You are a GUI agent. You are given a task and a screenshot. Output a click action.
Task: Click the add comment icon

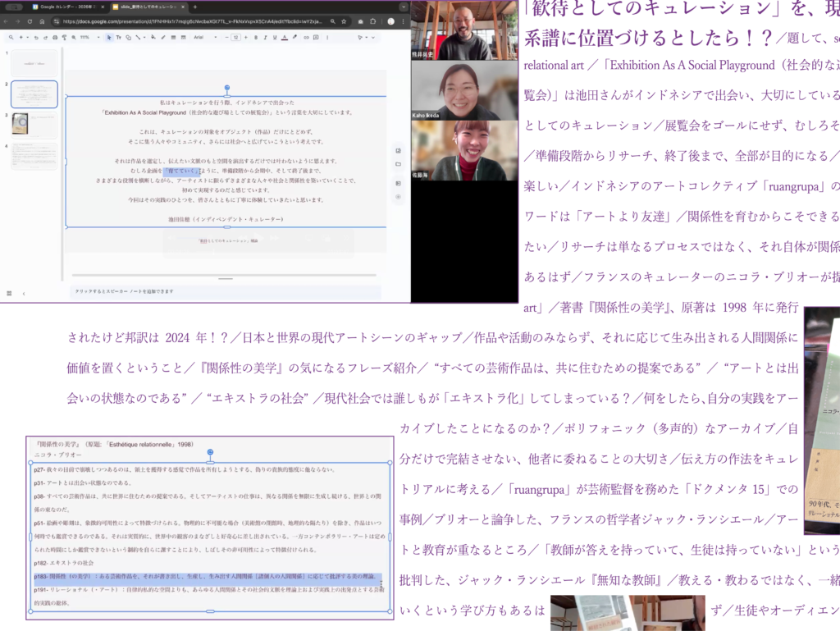316,37
